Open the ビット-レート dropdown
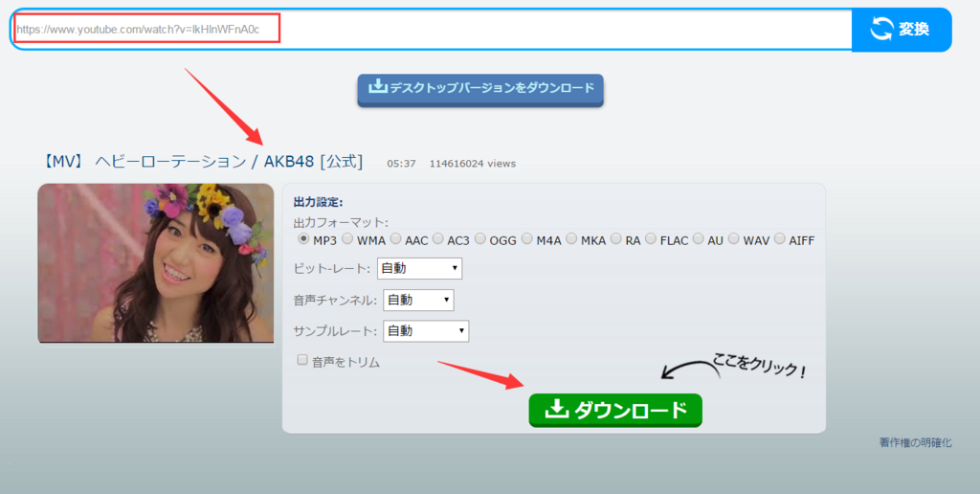 click(419, 268)
